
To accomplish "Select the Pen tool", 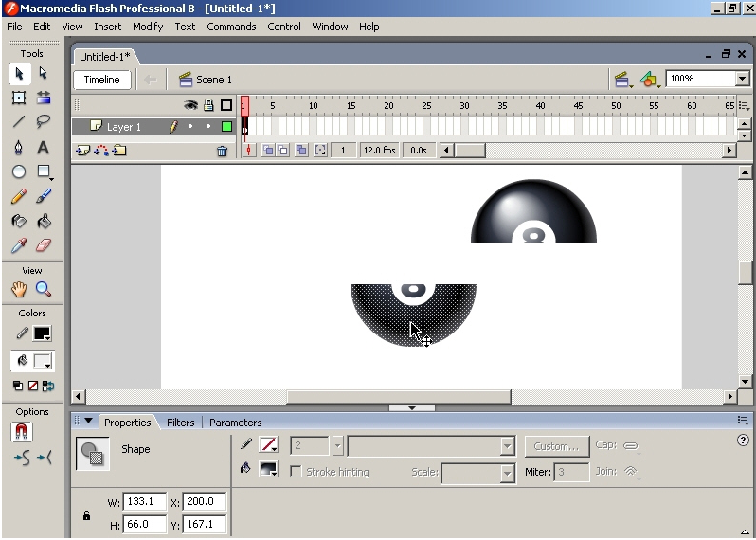I will click(19, 147).
